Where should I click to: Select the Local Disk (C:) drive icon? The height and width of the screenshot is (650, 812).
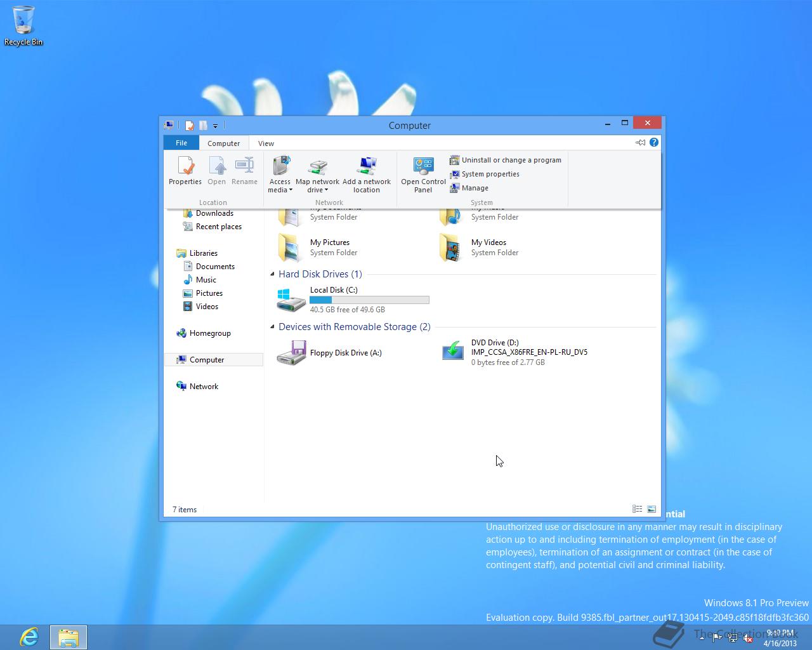pyautogui.click(x=291, y=300)
